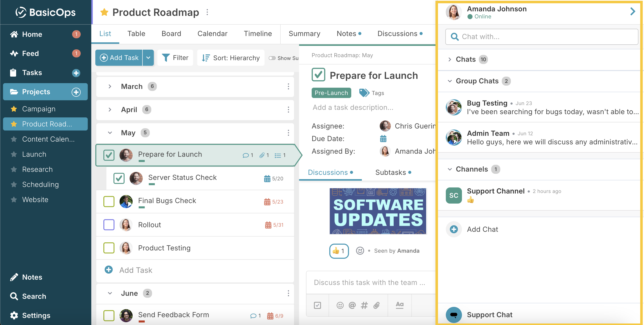
Task: Attach a file using the paperclip icon
Action: [376, 305]
